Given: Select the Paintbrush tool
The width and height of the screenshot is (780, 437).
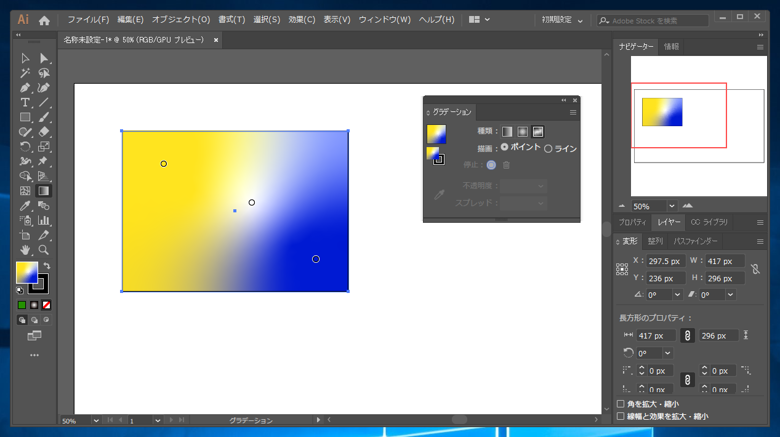Looking at the screenshot, I should tap(44, 117).
